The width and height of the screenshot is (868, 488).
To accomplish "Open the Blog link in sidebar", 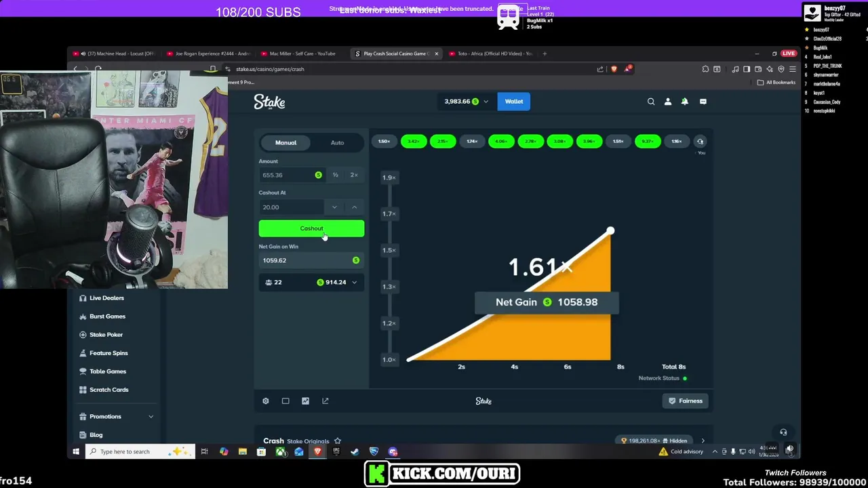I will (x=96, y=435).
